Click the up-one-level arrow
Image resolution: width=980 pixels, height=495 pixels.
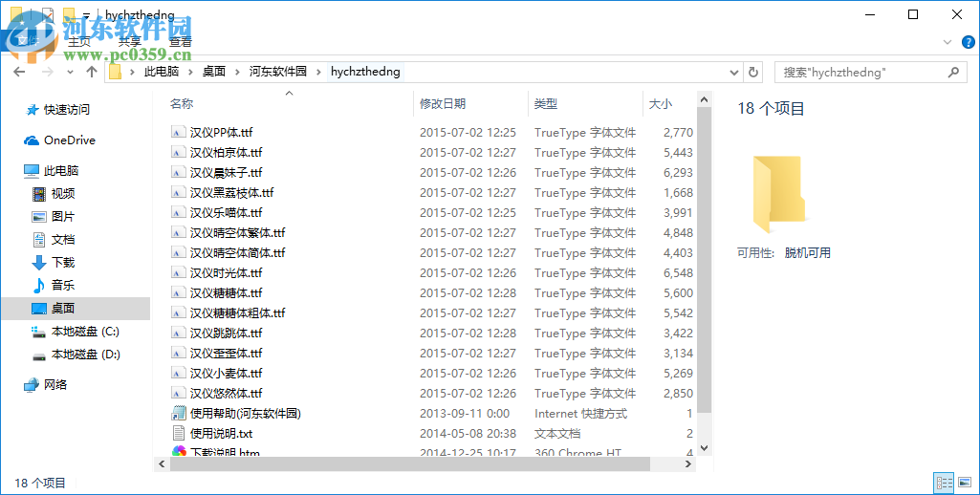tap(91, 72)
